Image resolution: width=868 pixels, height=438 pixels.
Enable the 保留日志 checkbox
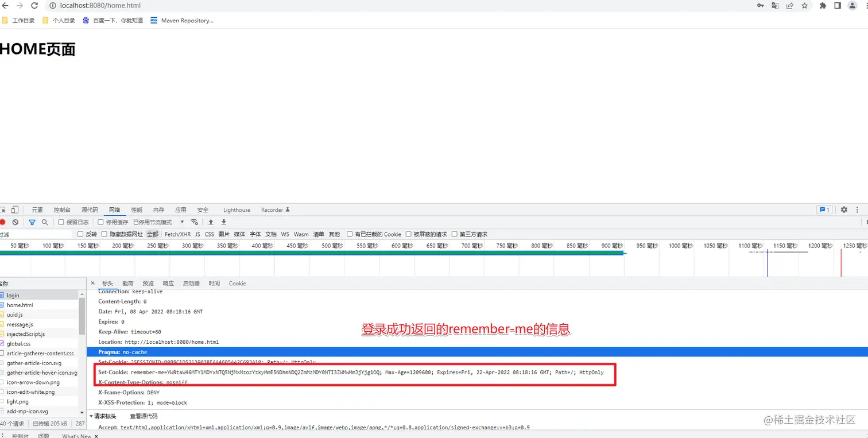point(61,222)
